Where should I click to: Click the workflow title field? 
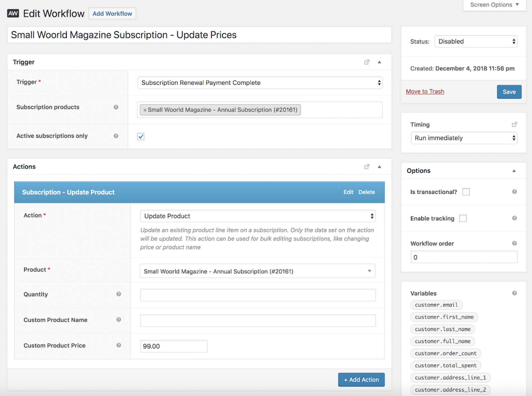click(199, 35)
